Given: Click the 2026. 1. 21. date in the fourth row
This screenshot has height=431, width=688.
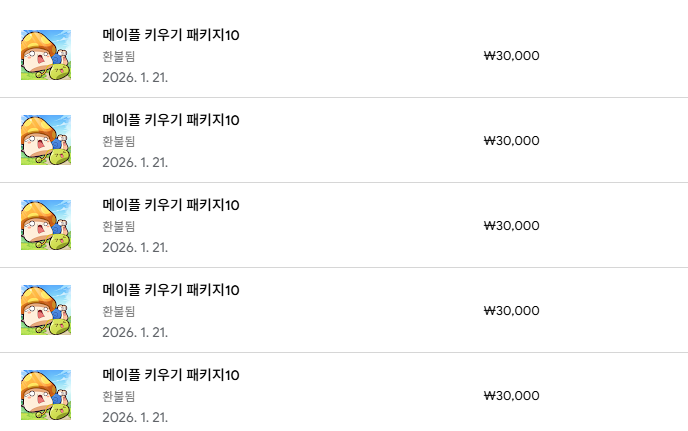Looking at the screenshot, I should pyautogui.click(x=135, y=332).
